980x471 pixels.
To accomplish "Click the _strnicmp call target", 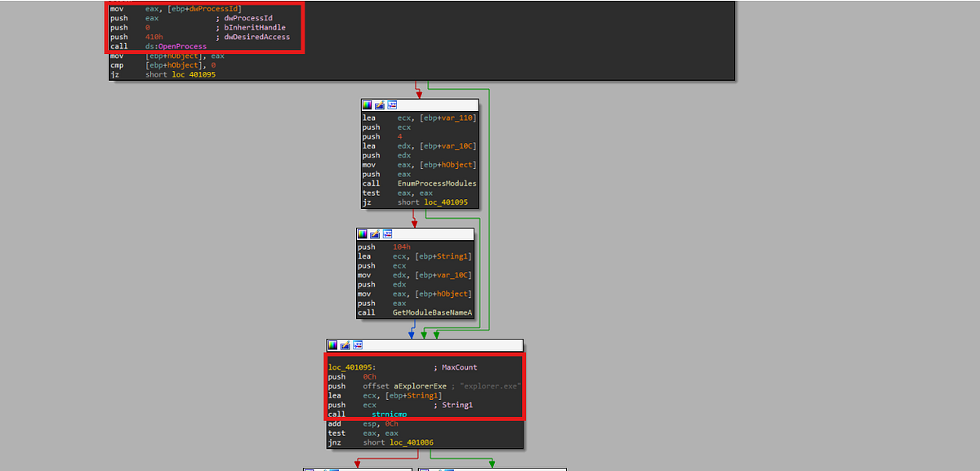I will click(x=385, y=415).
